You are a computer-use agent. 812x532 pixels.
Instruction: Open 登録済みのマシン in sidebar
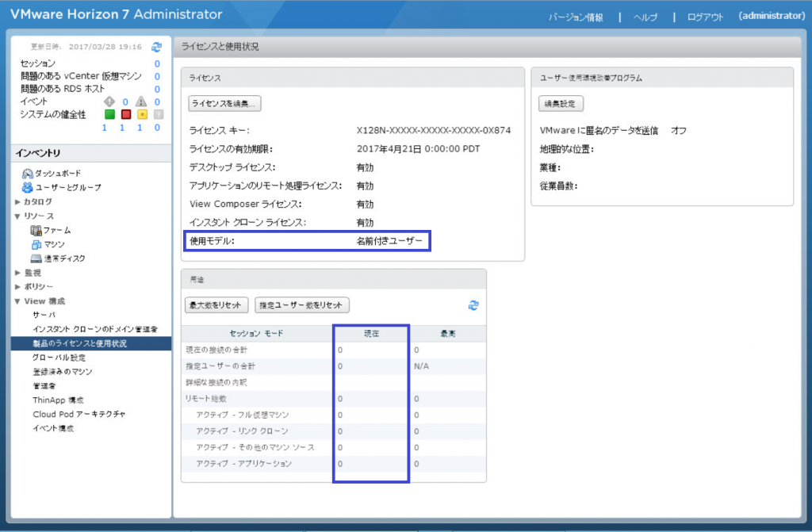pos(62,371)
